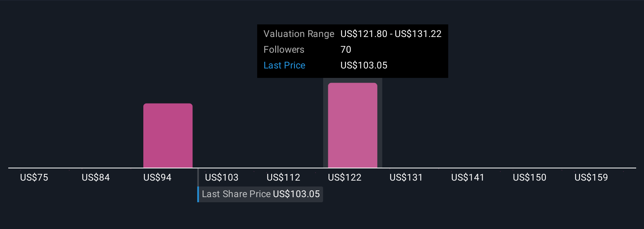Viewport: 644px width, 229px height.
Task: Click the Valuation Range text in tooltip
Action: point(299,34)
